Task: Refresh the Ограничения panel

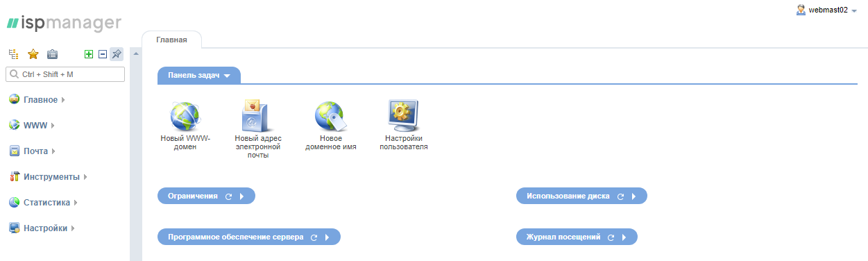Action: tap(228, 196)
